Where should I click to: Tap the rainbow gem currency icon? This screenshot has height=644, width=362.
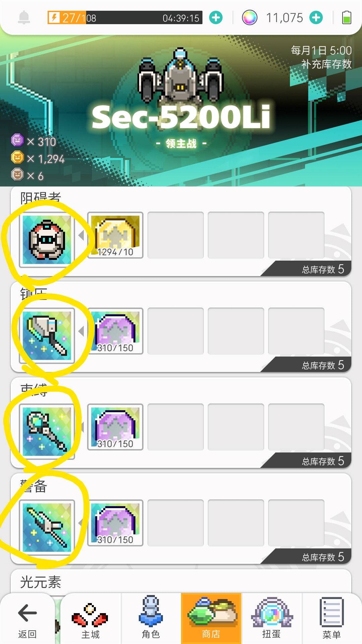(249, 17)
